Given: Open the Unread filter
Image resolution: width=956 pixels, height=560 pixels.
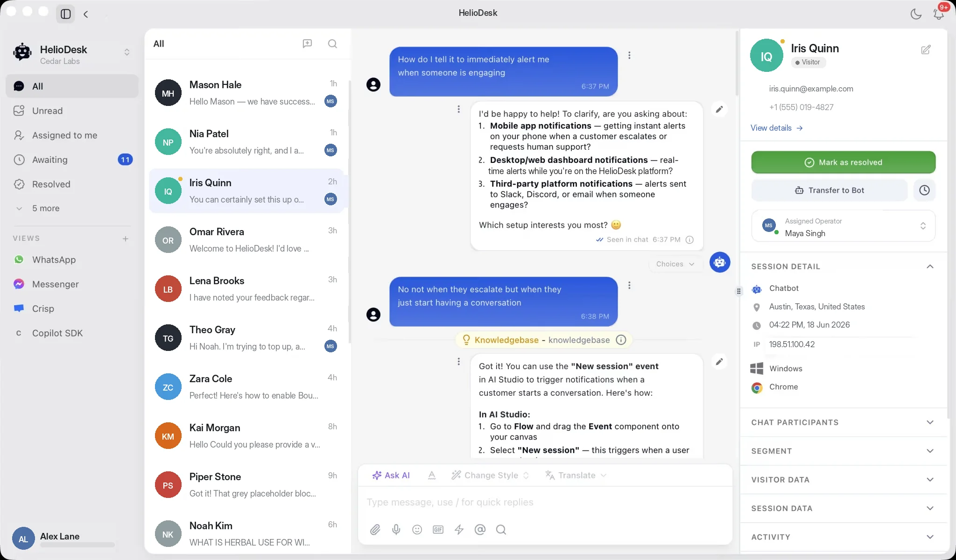Looking at the screenshot, I should (x=72, y=111).
